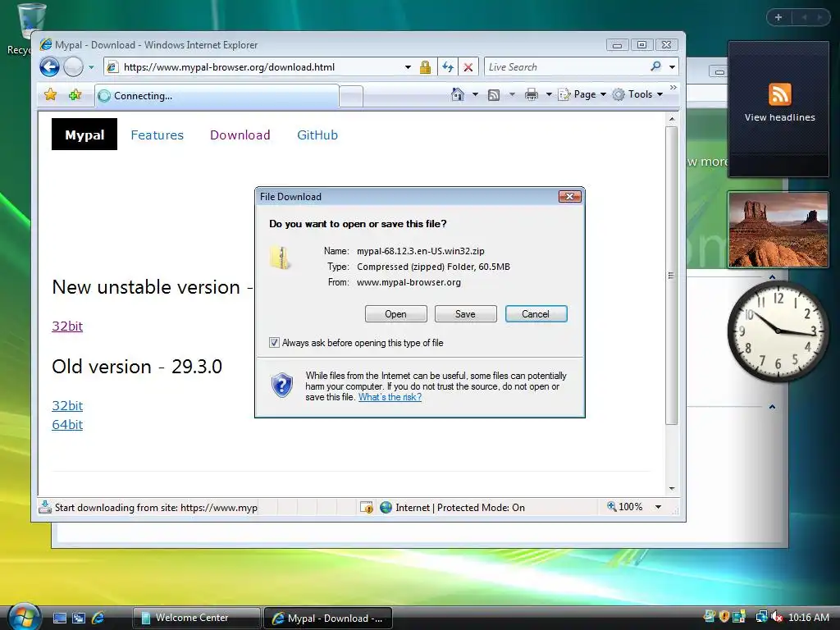
Task: Show more toolbar commands chevron
Action: [x=673, y=87]
